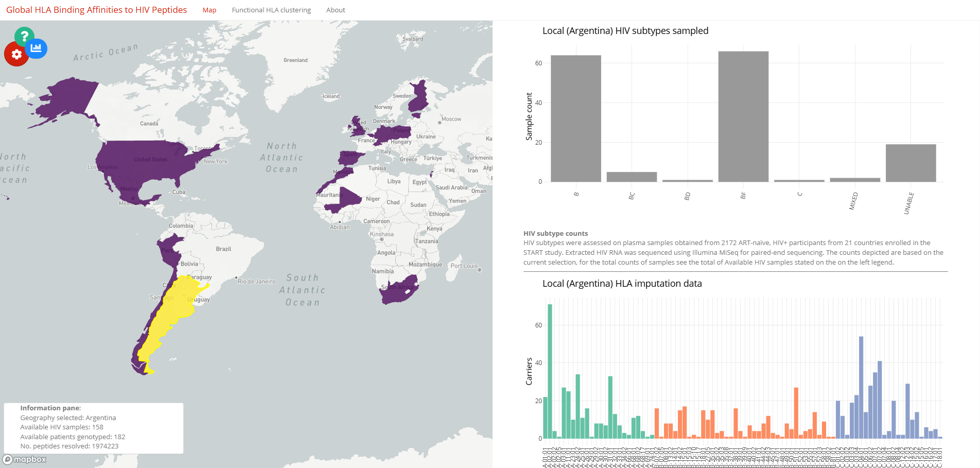
Task: Open the red gear settings button
Action: 16,54
